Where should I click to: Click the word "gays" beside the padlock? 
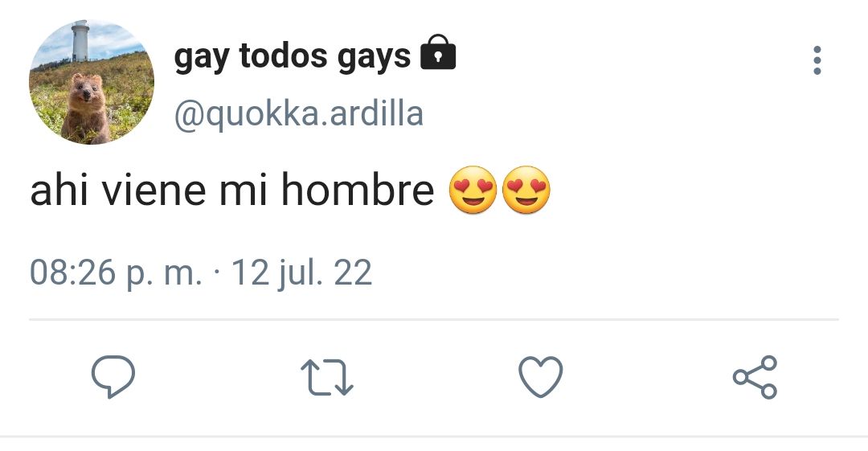click(375, 58)
